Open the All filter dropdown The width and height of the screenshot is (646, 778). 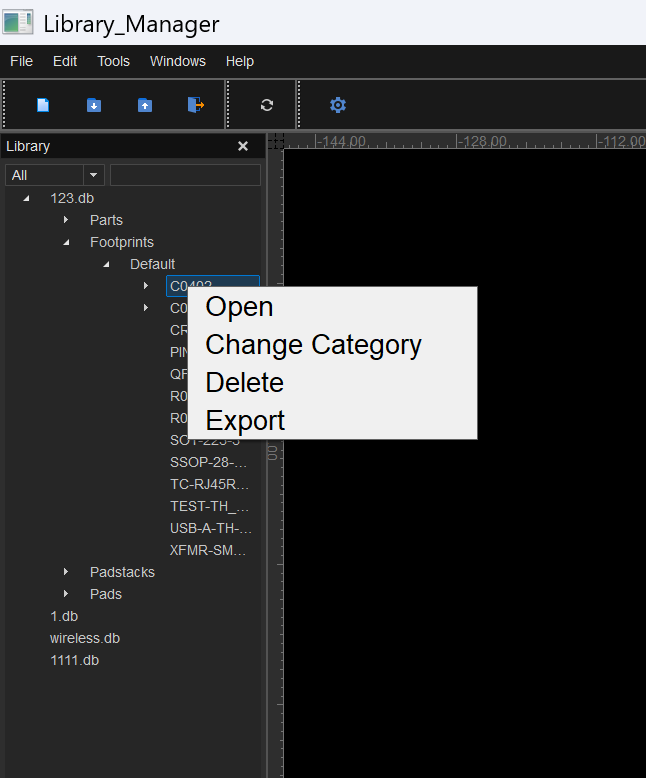(94, 175)
